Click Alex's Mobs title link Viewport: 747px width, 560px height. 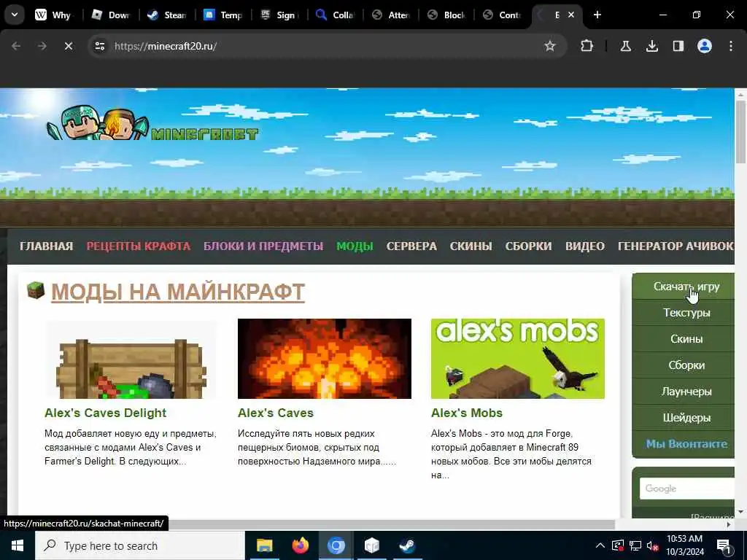pyautogui.click(x=467, y=413)
